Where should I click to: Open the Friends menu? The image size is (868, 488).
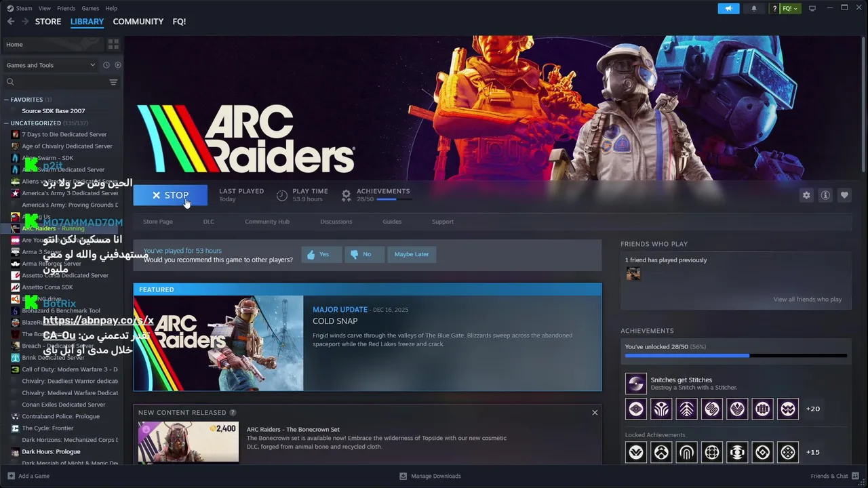[x=66, y=8]
